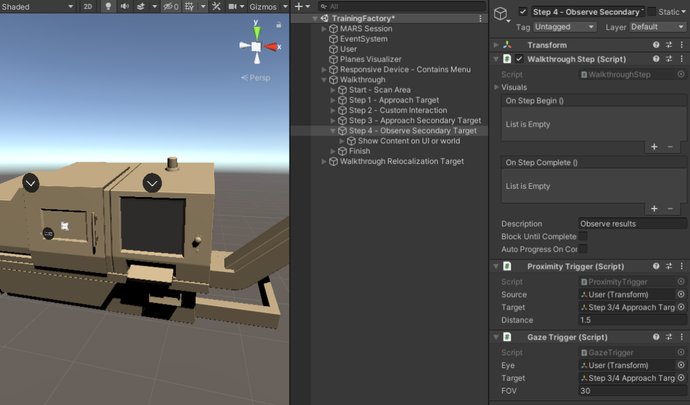Edit Proximity Trigger Distance value
The image size is (690, 405).
[632, 320]
